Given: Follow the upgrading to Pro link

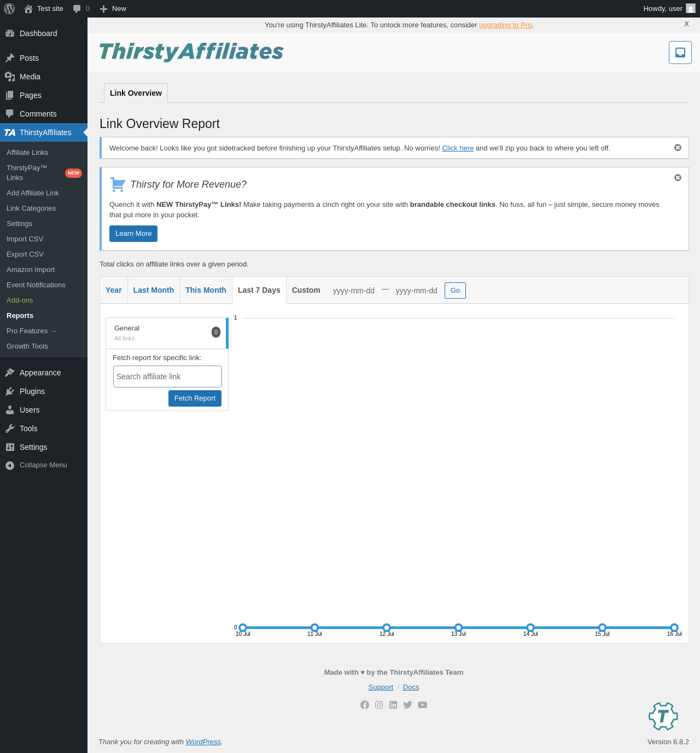Looking at the screenshot, I should tap(505, 25).
